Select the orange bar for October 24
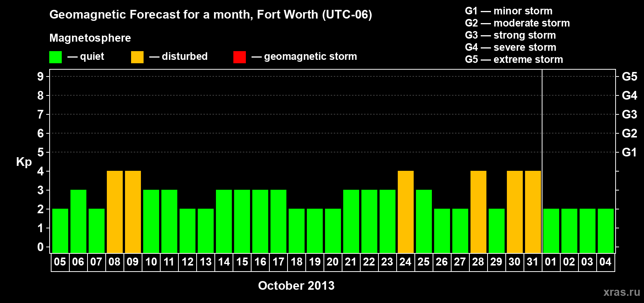Screen dimensions: 644x303 click(x=406, y=212)
